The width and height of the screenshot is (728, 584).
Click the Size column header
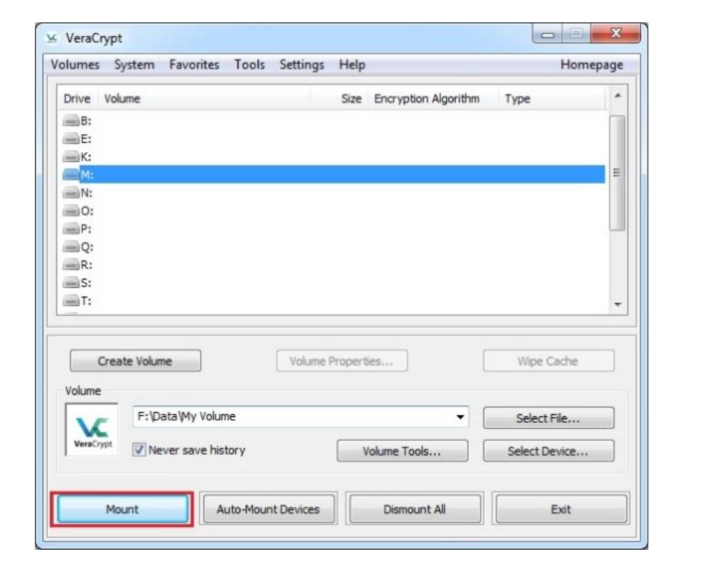(x=339, y=99)
